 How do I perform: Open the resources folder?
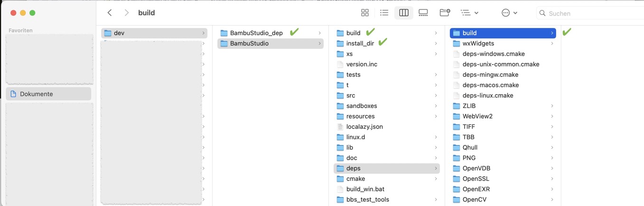point(387,116)
